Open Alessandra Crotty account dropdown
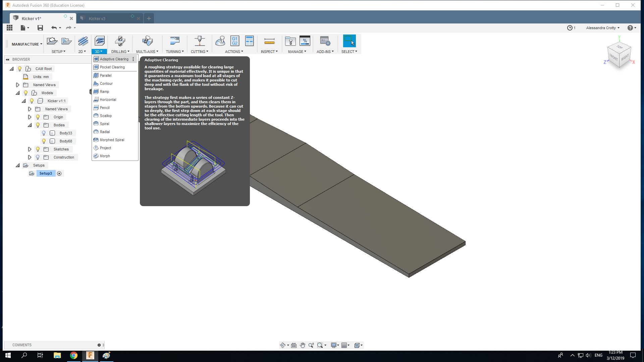Screen dimensions: 644x362 coord(603,28)
